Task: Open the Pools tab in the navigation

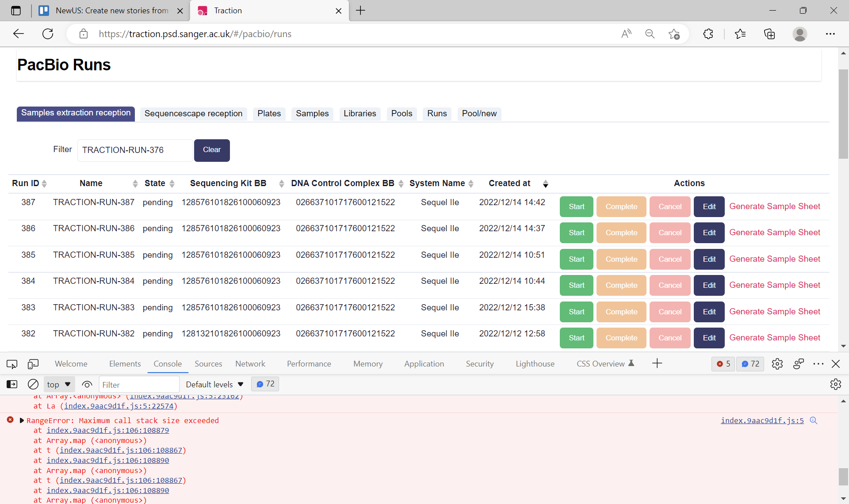Action: [x=401, y=114]
